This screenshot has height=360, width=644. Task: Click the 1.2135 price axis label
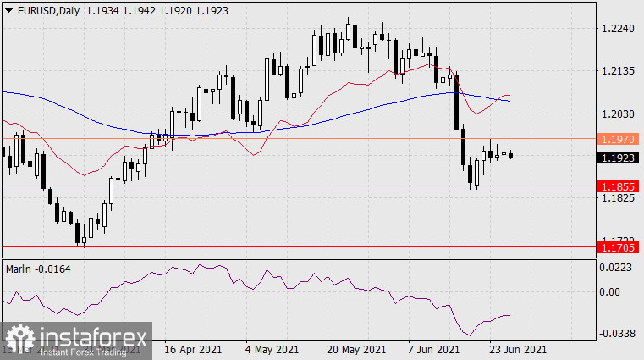[x=616, y=71]
